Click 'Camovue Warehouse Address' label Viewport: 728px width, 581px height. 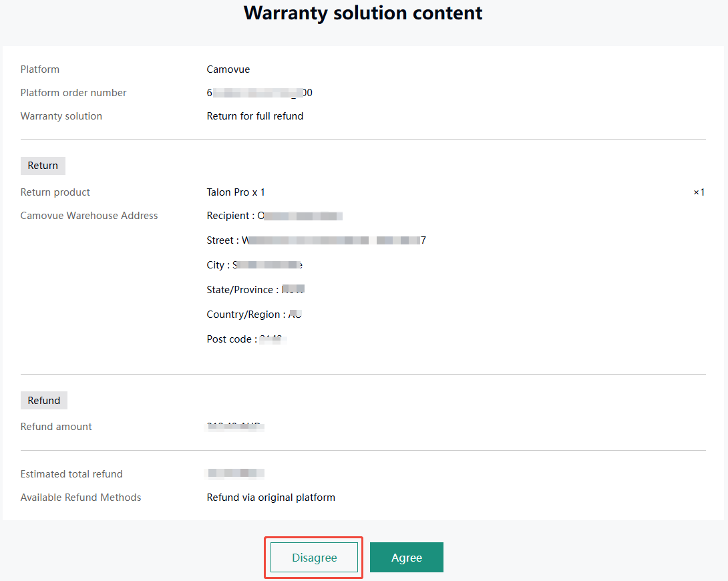(89, 216)
